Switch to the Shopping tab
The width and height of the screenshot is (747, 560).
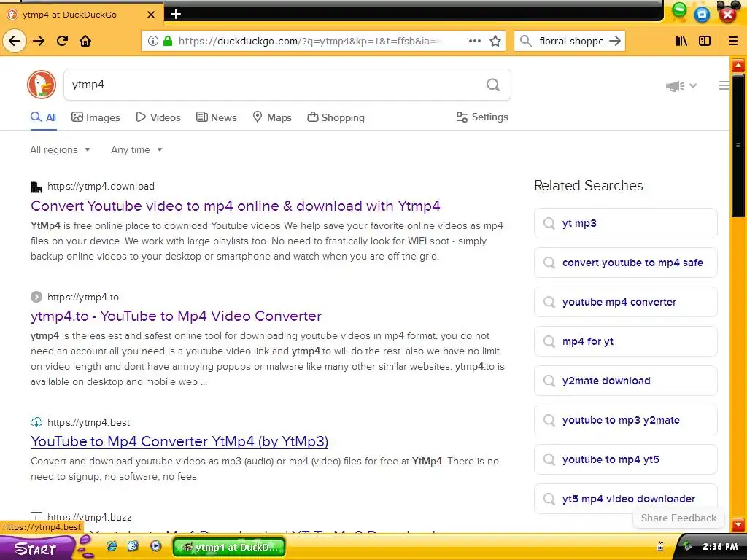pyautogui.click(x=336, y=117)
